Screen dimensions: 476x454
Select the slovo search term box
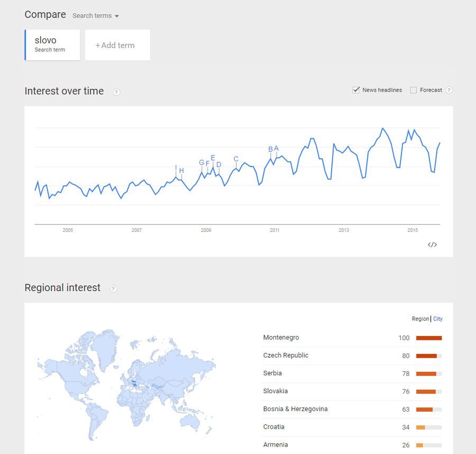[52, 44]
